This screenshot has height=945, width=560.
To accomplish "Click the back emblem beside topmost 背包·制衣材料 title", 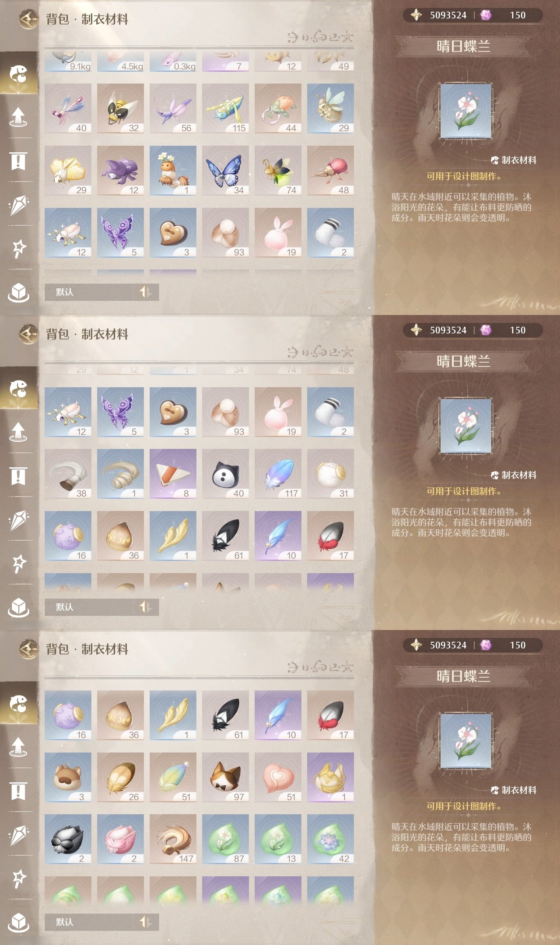I will (29, 19).
